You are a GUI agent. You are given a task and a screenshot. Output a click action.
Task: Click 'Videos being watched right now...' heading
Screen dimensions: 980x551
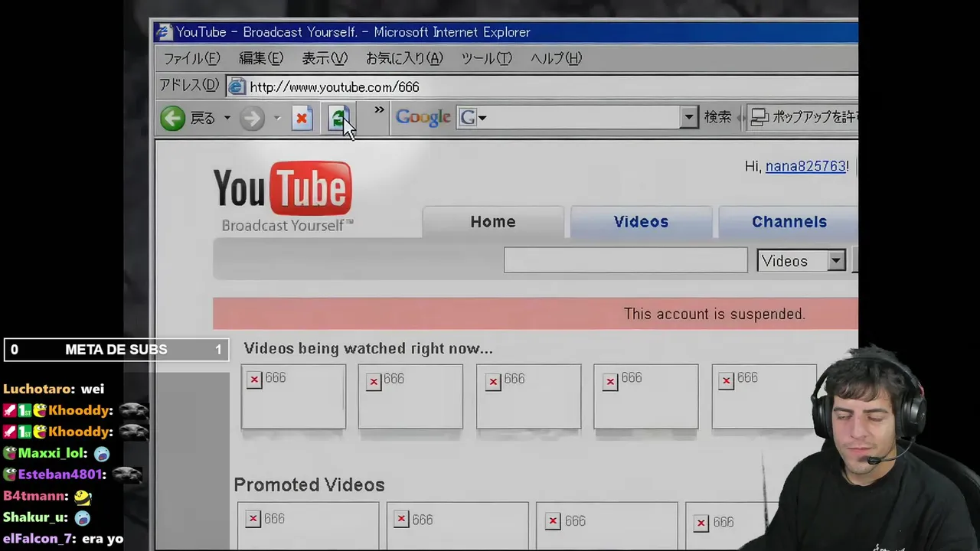(x=368, y=348)
